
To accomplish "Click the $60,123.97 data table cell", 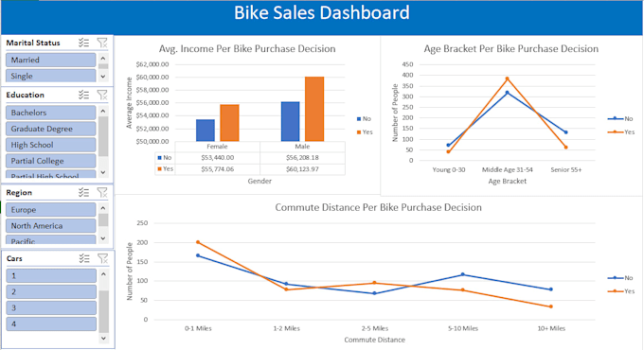I will tap(302, 168).
